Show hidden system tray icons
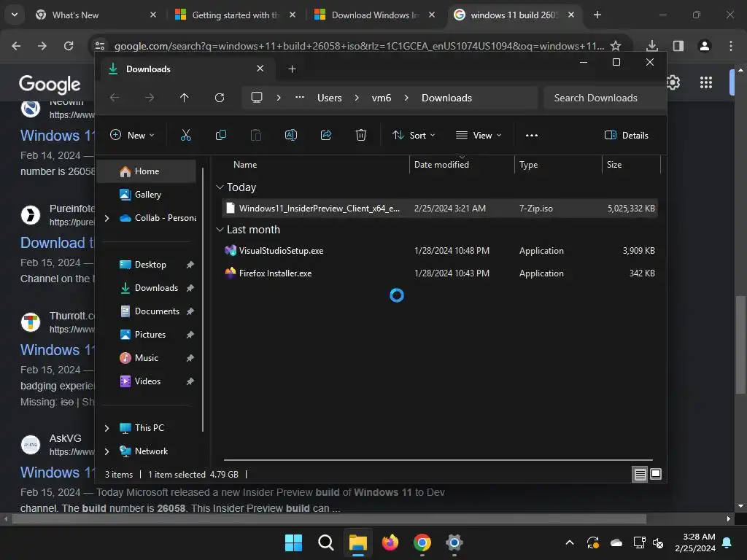747x560 pixels. [569, 542]
